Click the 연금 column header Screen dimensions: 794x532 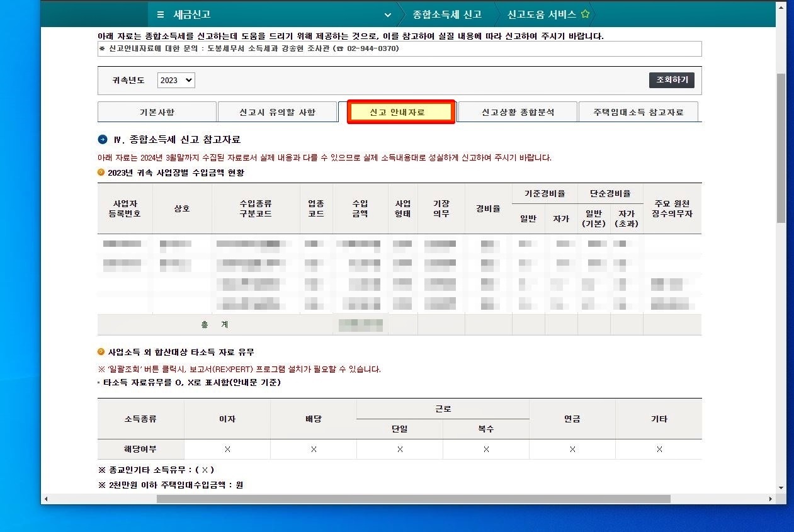pos(572,419)
